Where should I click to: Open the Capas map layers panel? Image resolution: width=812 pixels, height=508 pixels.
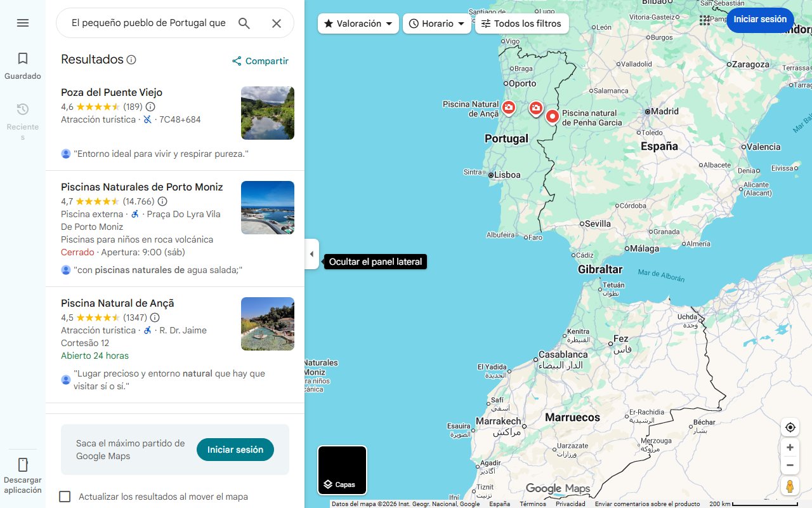pyautogui.click(x=342, y=470)
